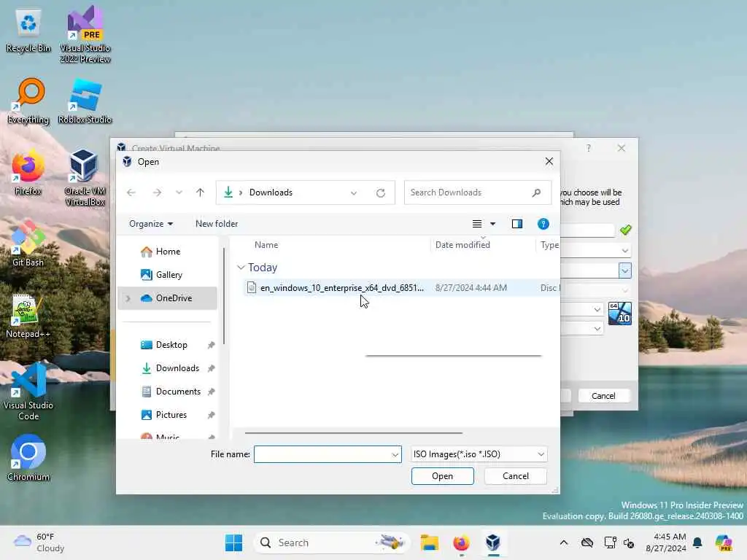Click the Open button
Image resolution: width=747 pixels, height=560 pixels.
pos(443,476)
